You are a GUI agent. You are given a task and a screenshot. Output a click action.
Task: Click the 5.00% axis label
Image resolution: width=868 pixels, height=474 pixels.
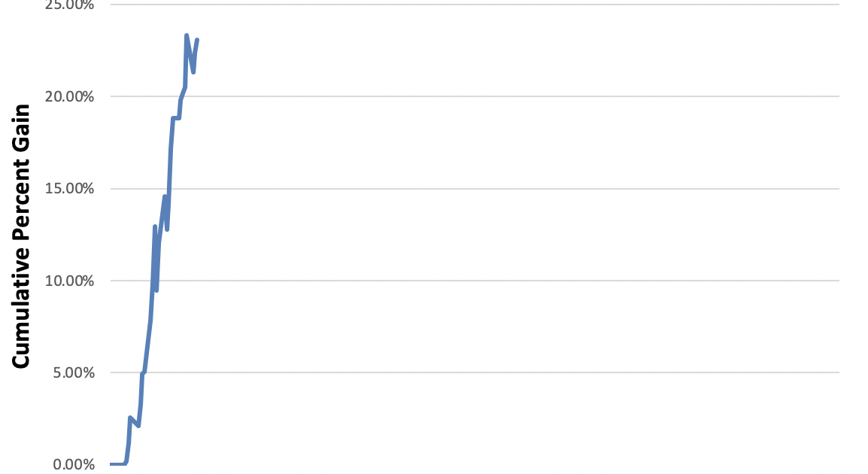(74, 372)
